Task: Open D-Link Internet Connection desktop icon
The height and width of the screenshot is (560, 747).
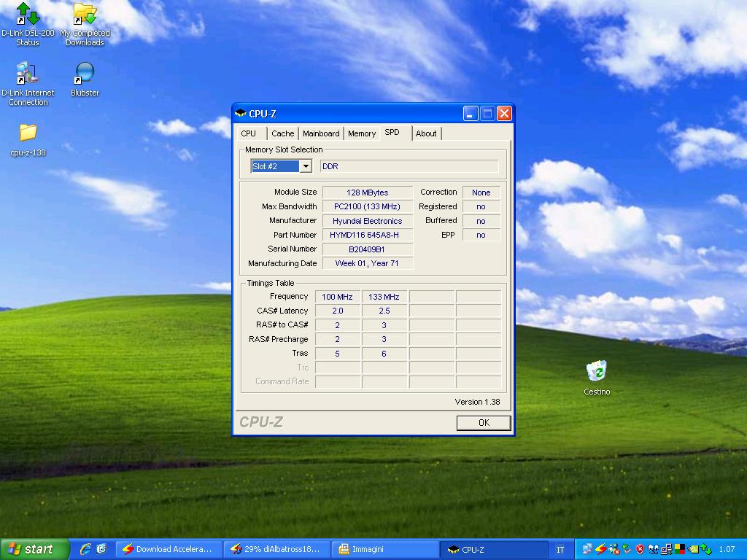Action: click(28, 84)
